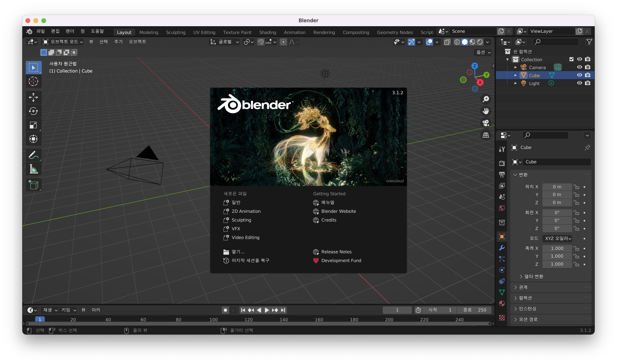Open the Release Notes link
The width and height of the screenshot is (617, 364).
332,252
